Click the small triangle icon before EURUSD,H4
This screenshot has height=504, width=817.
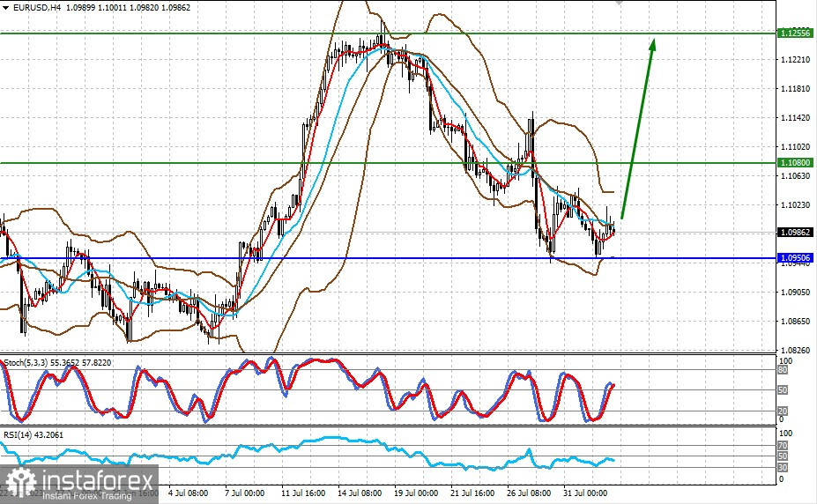(x=6, y=8)
